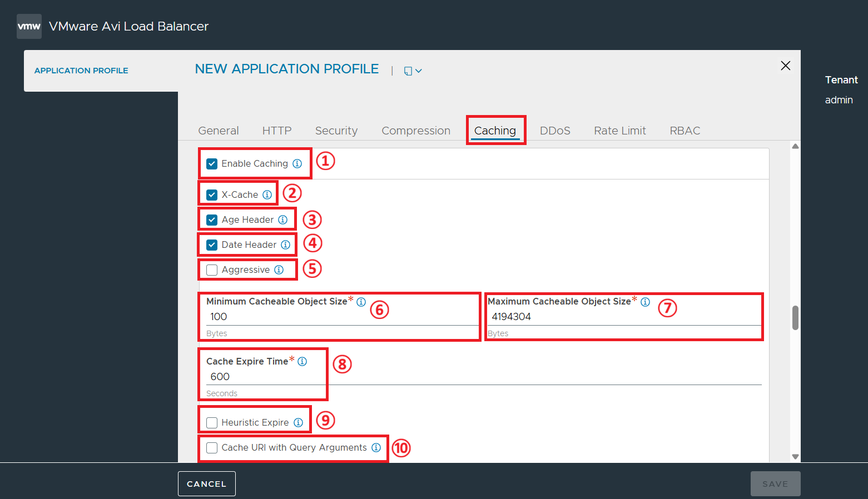The height and width of the screenshot is (499, 868).
Task: Click the vertical scrollbar thumb
Action: pos(796,318)
